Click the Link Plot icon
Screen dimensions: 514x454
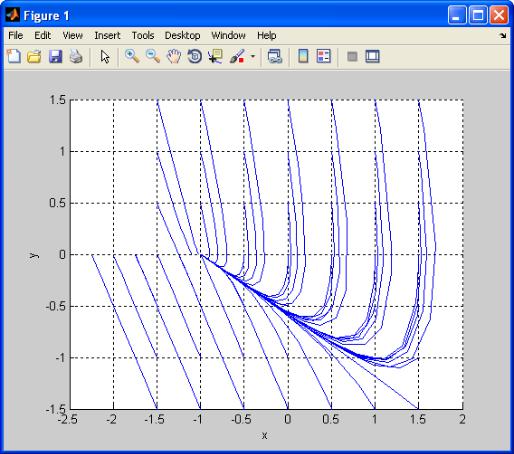[275, 56]
